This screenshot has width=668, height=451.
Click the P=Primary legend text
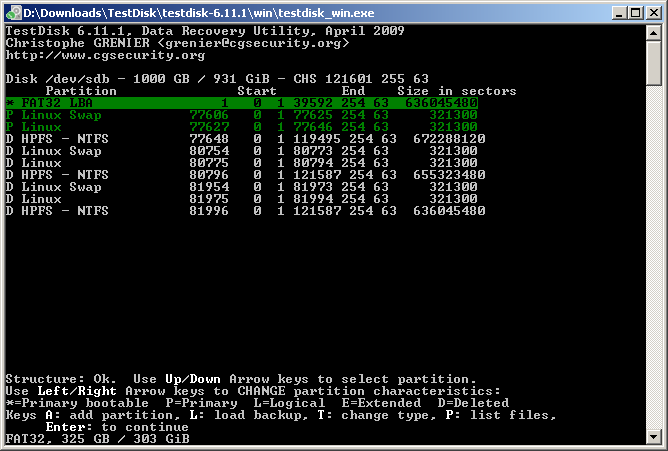[201, 403]
